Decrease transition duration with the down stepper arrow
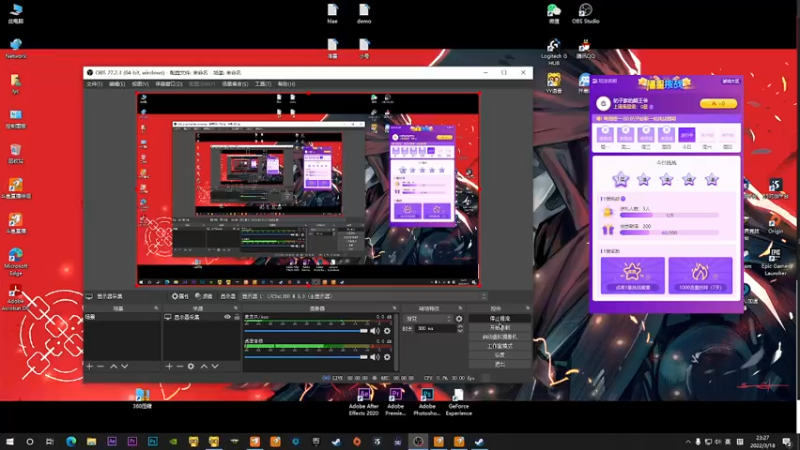 [x=460, y=331]
